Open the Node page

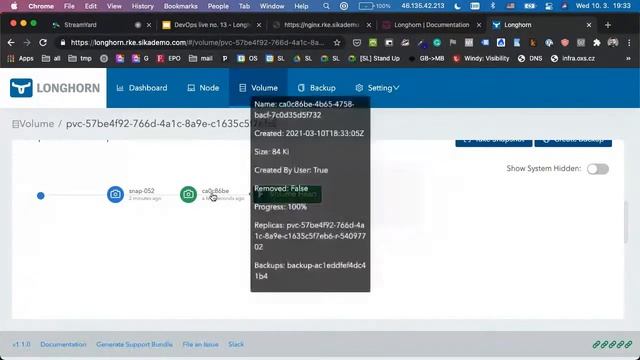[203, 88]
